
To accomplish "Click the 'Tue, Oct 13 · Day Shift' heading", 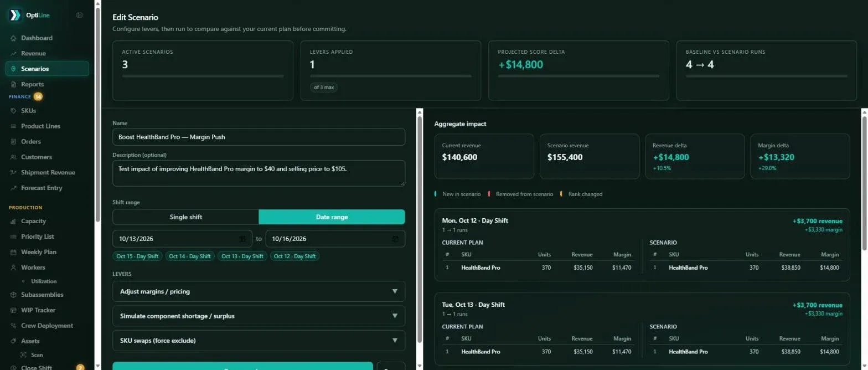I will [473, 305].
